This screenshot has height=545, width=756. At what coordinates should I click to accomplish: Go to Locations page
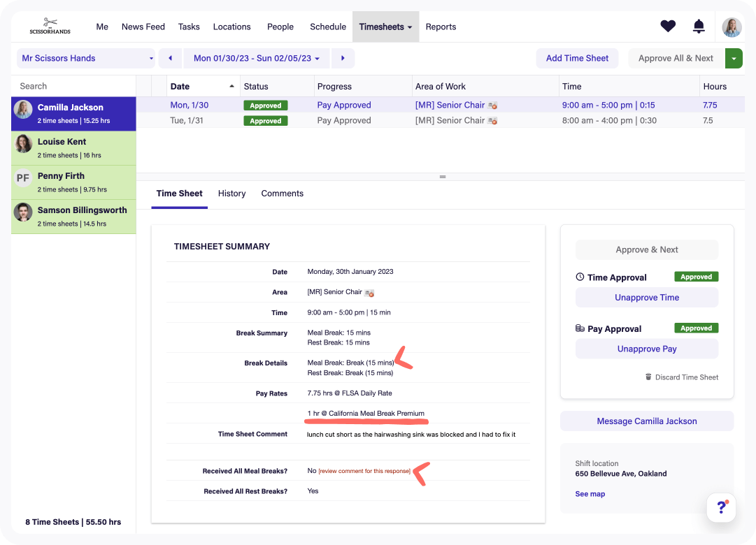click(x=232, y=27)
